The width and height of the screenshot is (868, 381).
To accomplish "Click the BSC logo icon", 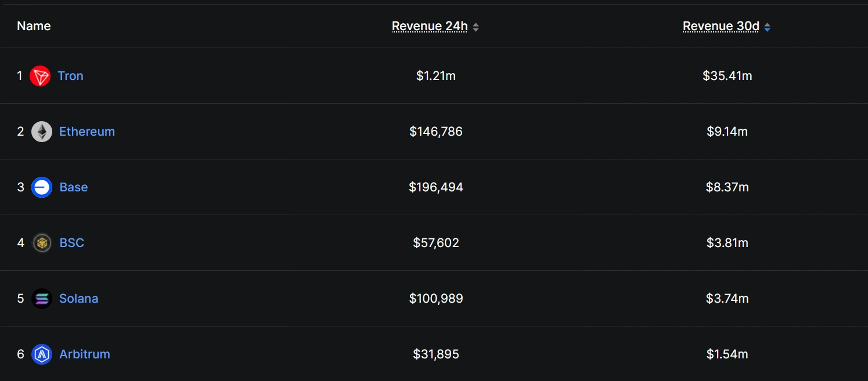I will pos(42,243).
